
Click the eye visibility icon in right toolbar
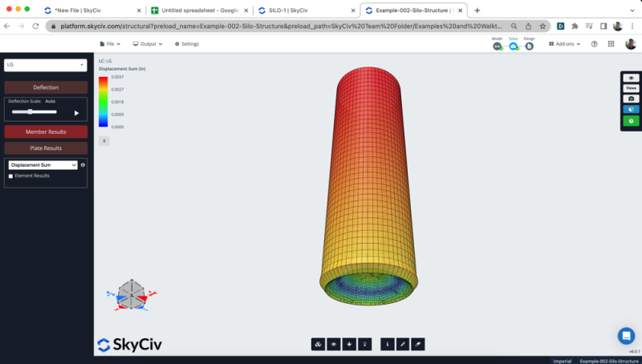(631, 78)
